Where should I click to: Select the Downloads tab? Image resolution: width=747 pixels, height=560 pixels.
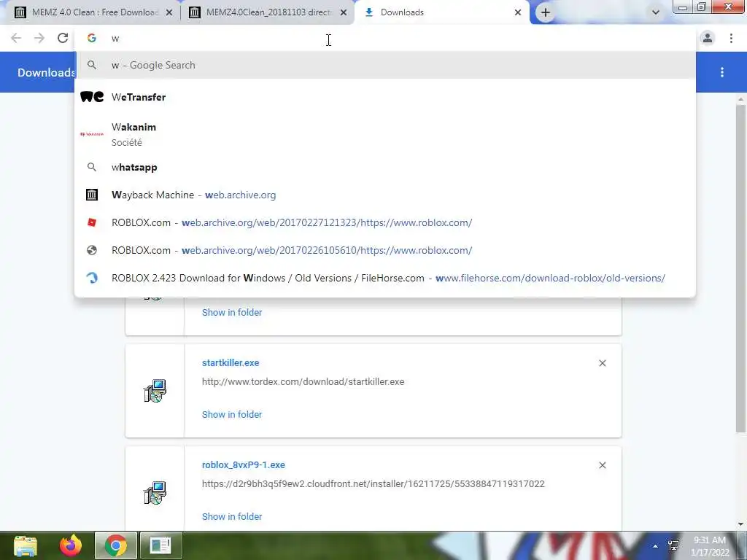click(441, 12)
